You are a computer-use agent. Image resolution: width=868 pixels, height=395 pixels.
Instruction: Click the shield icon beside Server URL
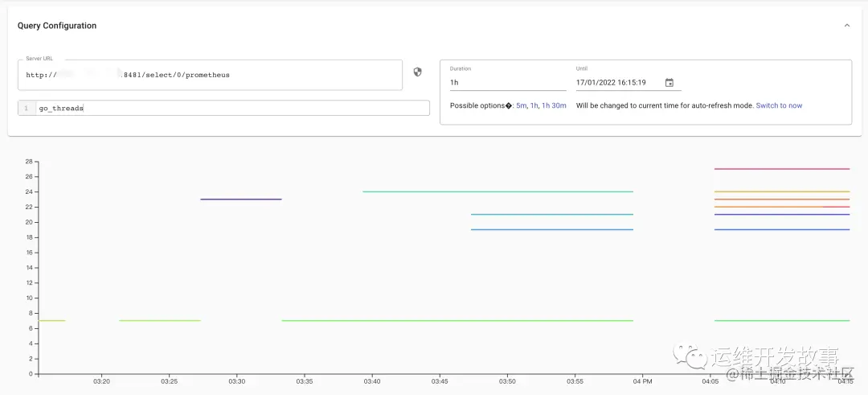tap(417, 72)
